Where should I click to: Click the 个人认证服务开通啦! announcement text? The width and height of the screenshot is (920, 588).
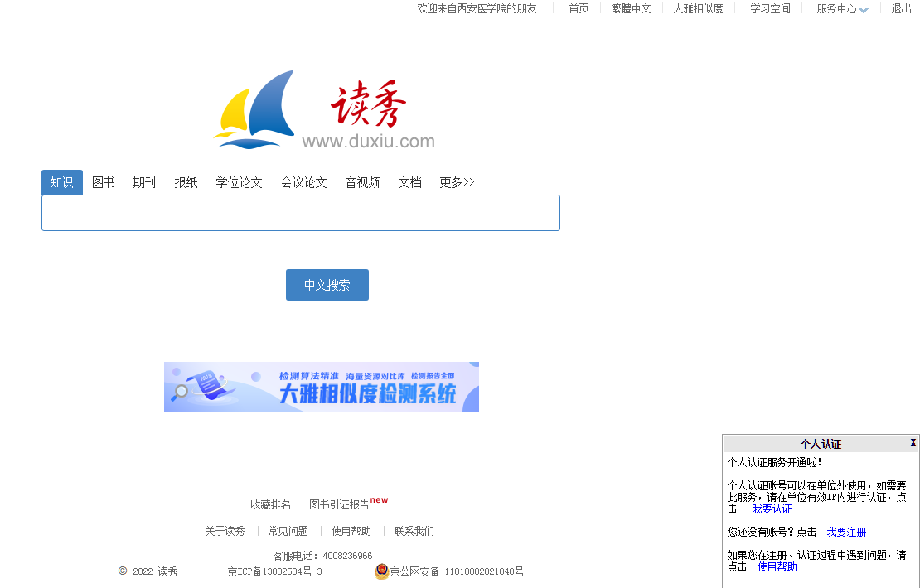click(774, 462)
